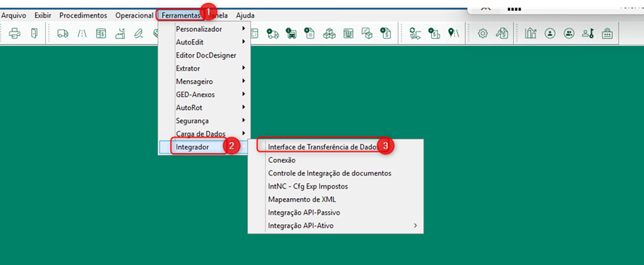Click the road route icon

pos(82,33)
